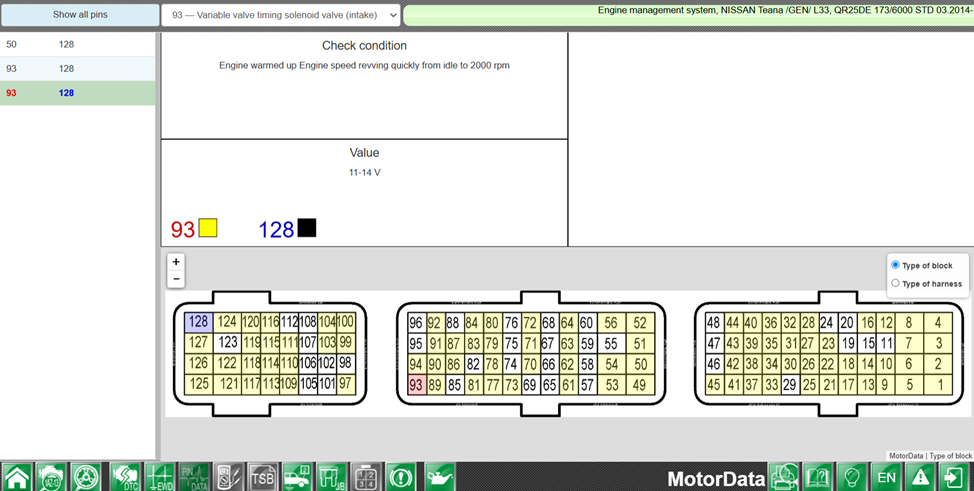The image size is (974, 491).
Task: Click pin 82 in middle connector
Action: pyautogui.click(x=473, y=364)
